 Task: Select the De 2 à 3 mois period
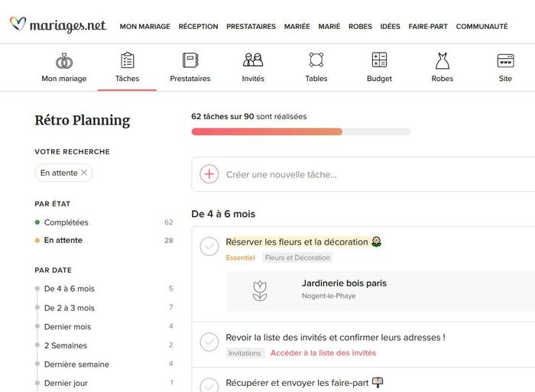click(x=70, y=308)
